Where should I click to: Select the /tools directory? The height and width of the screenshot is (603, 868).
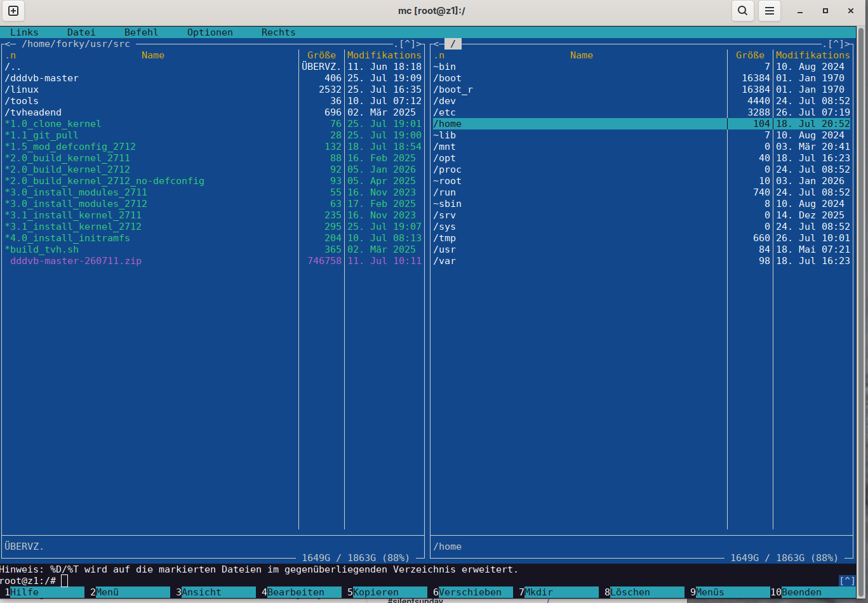pos(213,101)
